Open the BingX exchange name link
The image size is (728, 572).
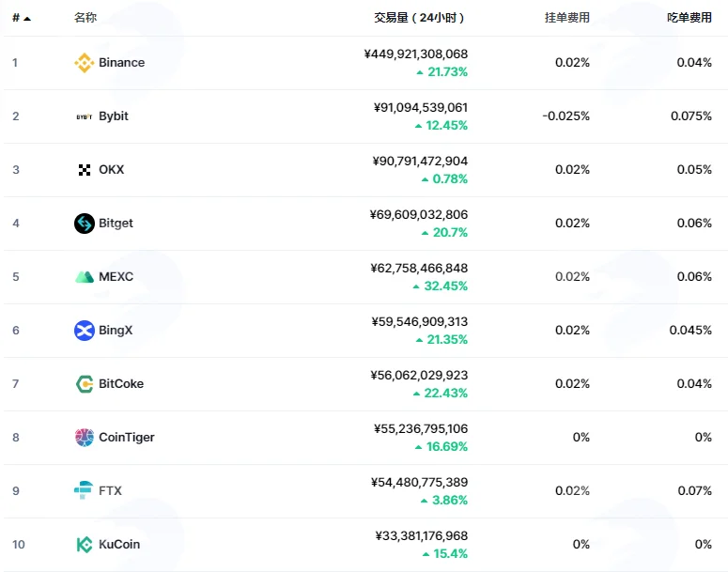coord(116,331)
